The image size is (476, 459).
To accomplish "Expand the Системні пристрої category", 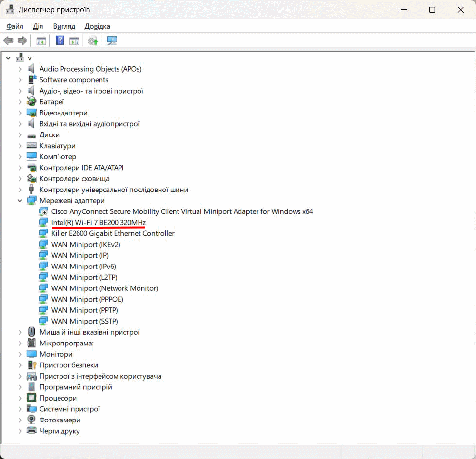I will pos(20,409).
